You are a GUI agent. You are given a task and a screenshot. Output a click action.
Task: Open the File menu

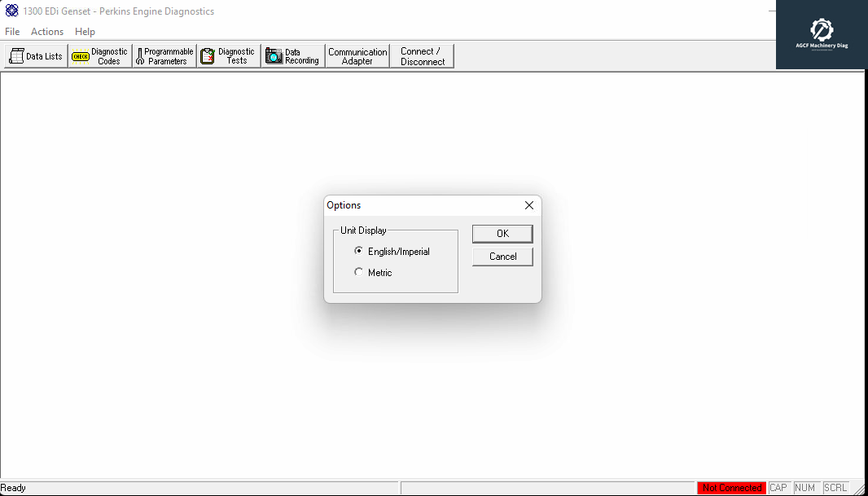click(12, 31)
